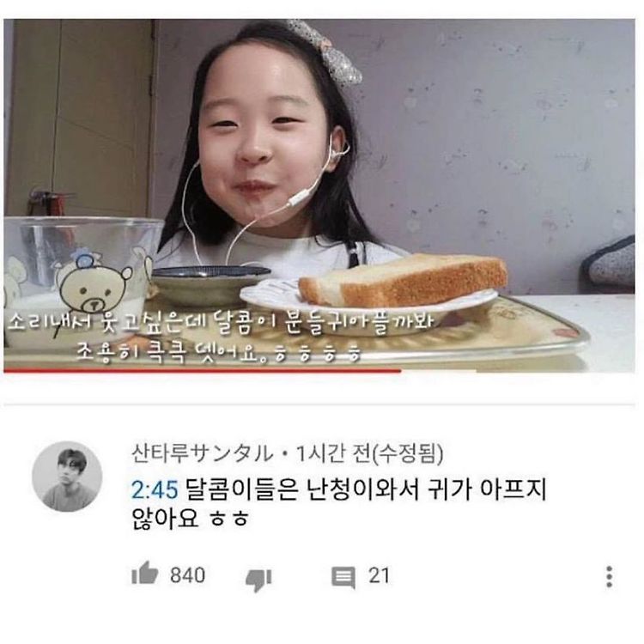Tap the bear-printed glass in the video
Screen dimensions: 644x644
pos(80,279)
